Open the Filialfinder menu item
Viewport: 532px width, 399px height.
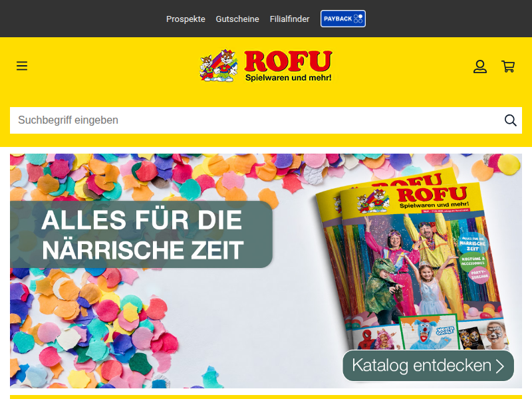[289, 19]
